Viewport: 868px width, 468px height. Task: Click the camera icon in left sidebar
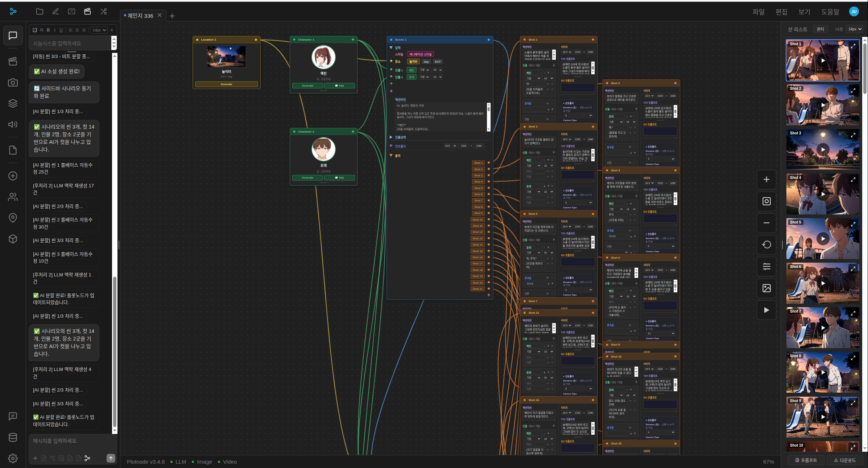click(x=13, y=83)
